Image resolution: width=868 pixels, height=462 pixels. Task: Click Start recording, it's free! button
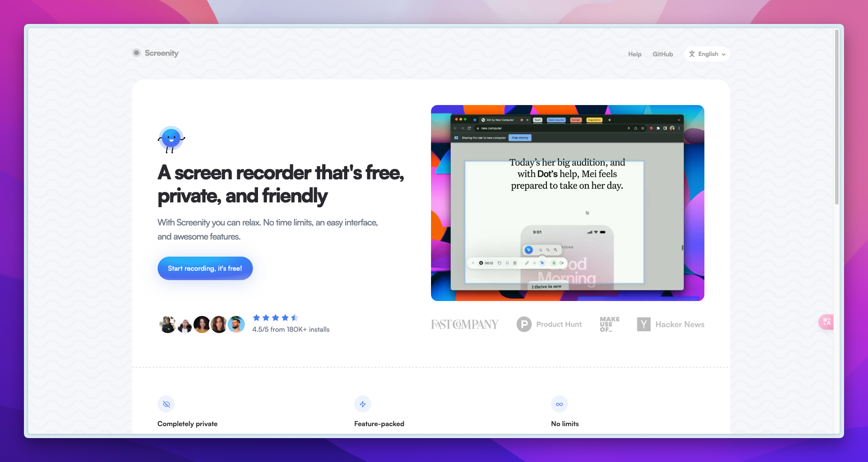pos(205,268)
